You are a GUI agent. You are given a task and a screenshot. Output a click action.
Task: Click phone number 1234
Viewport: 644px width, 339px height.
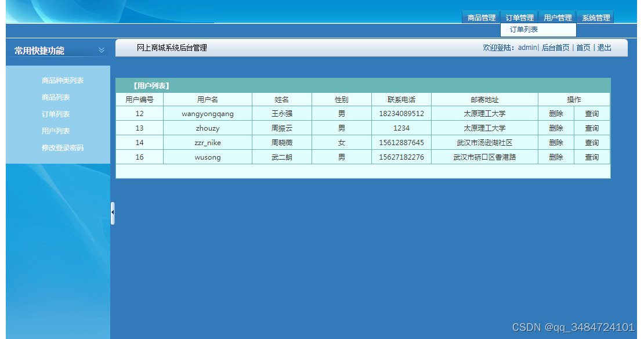click(x=401, y=128)
